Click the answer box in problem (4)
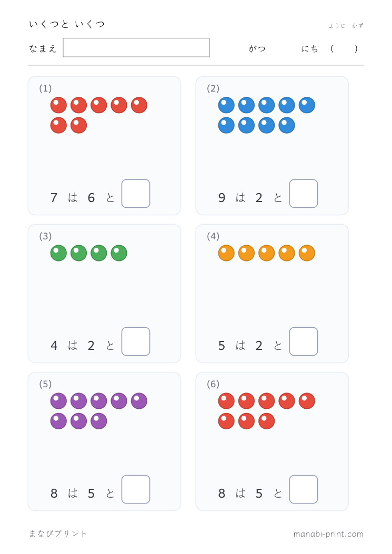 coord(304,341)
